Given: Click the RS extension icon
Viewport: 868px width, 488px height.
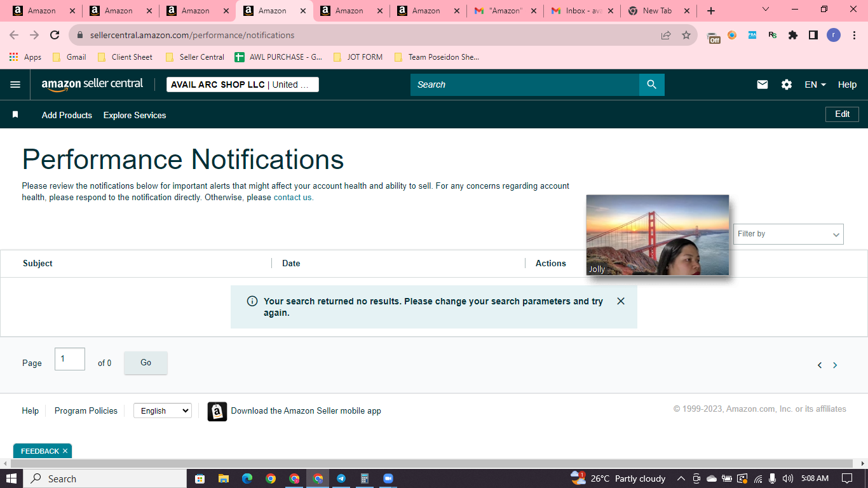Looking at the screenshot, I should point(773,35).
